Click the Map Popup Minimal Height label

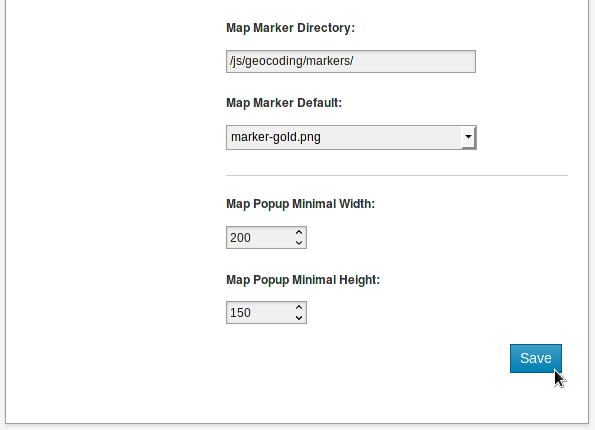click(x=303, y=280)
